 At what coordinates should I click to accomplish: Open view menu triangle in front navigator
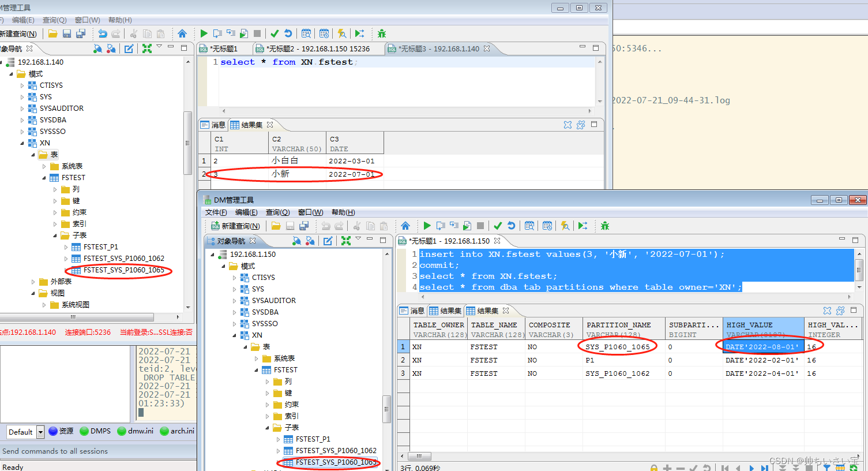[358, 238]
